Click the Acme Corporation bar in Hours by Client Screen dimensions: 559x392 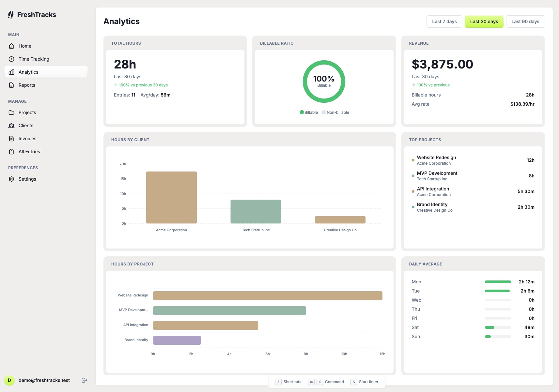coord(171,197)
